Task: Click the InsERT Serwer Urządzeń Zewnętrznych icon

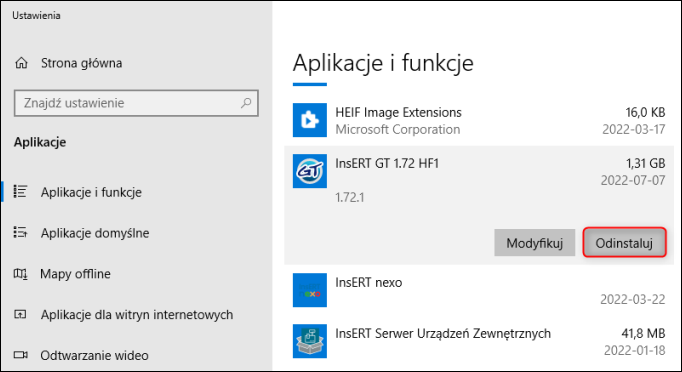Action: (x=310, y=341)
